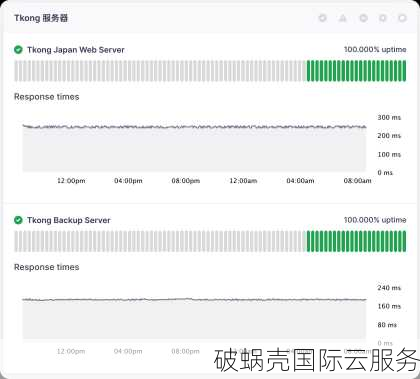Click 04:00am label in Japan Web Server chart
Image resolution: width=420 pixels, height=379 pixels.
click(x=300, y=181)
